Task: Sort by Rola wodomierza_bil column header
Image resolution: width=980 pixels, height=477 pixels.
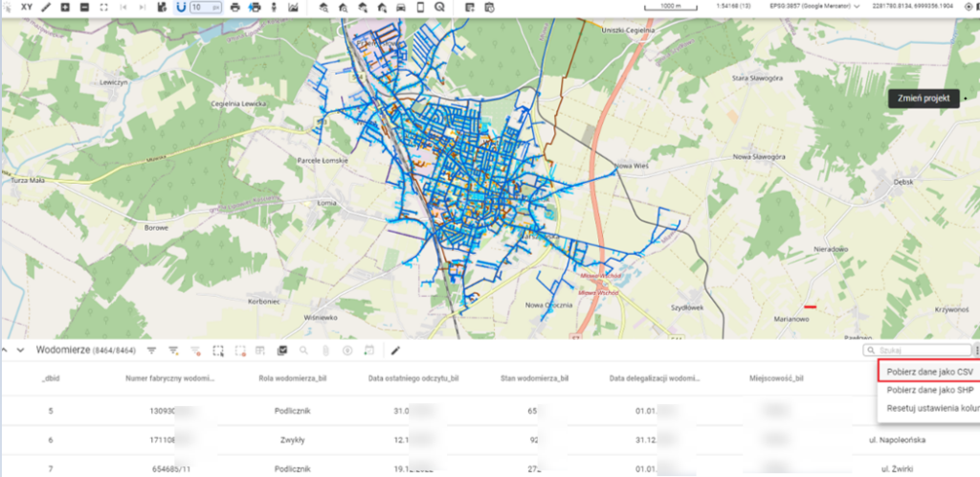Action: tap(295, 378)
